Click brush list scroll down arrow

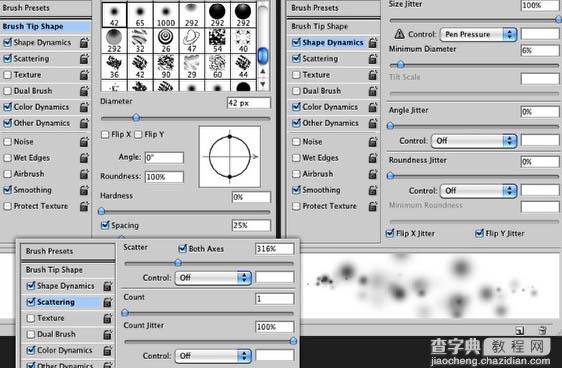click(263, 84)
